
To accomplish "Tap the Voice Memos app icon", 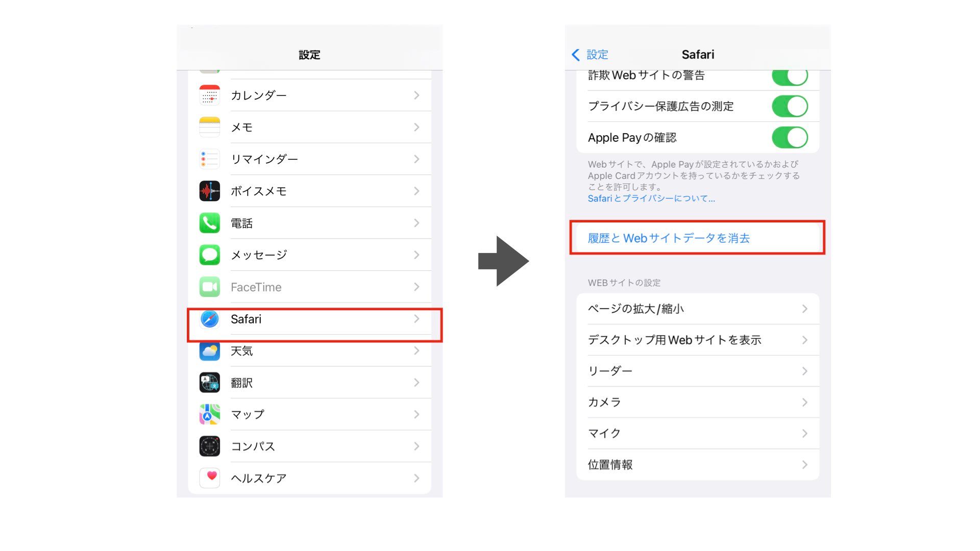I will tap(209, 191).
